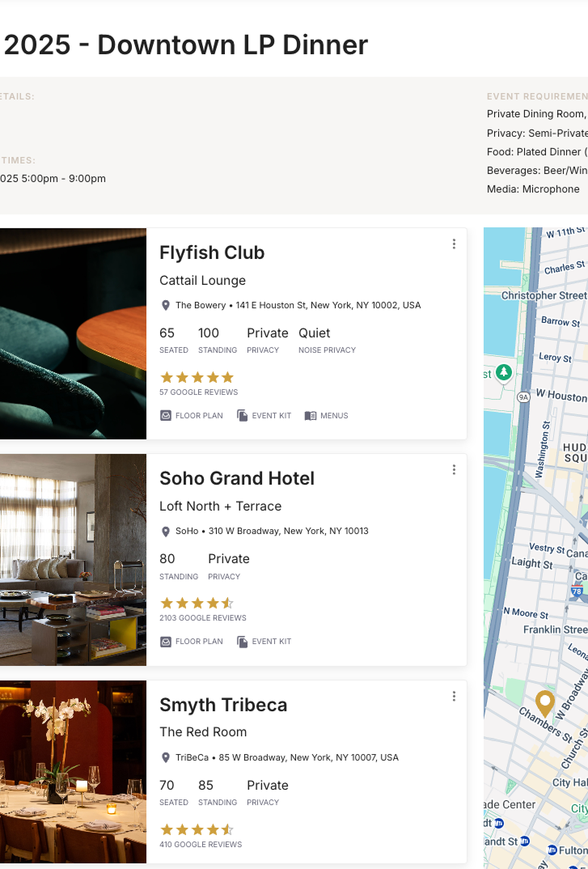Screen dimensions: 588x869
Task: Click the 'Christopher Street' map label
Action: pos(544,295)
